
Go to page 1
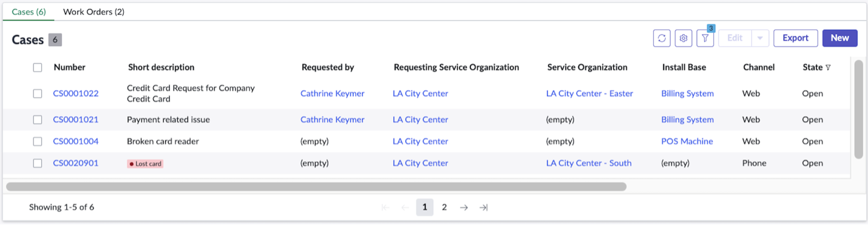click(425, 207)
